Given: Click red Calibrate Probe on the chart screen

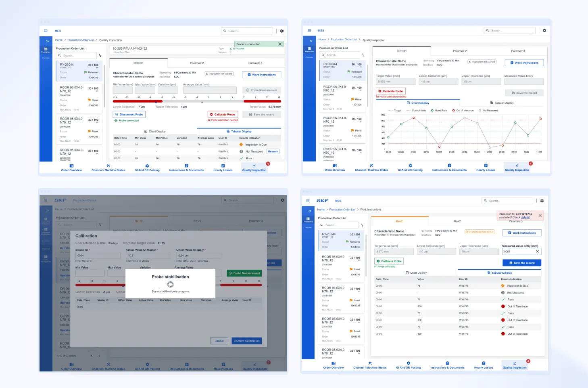Looking at the screenshot, I should (x=391, y=91).
